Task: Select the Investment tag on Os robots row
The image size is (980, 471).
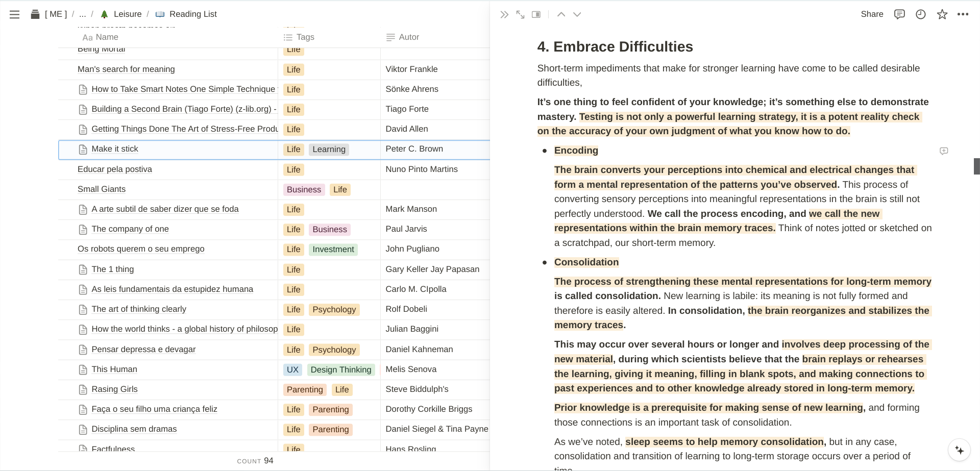Action: 333,250
